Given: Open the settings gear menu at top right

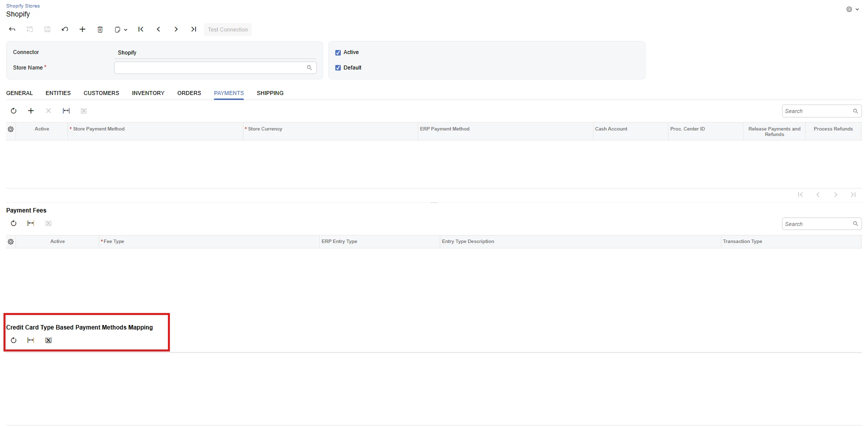Looking at the screenshot, I should point(852,9).
